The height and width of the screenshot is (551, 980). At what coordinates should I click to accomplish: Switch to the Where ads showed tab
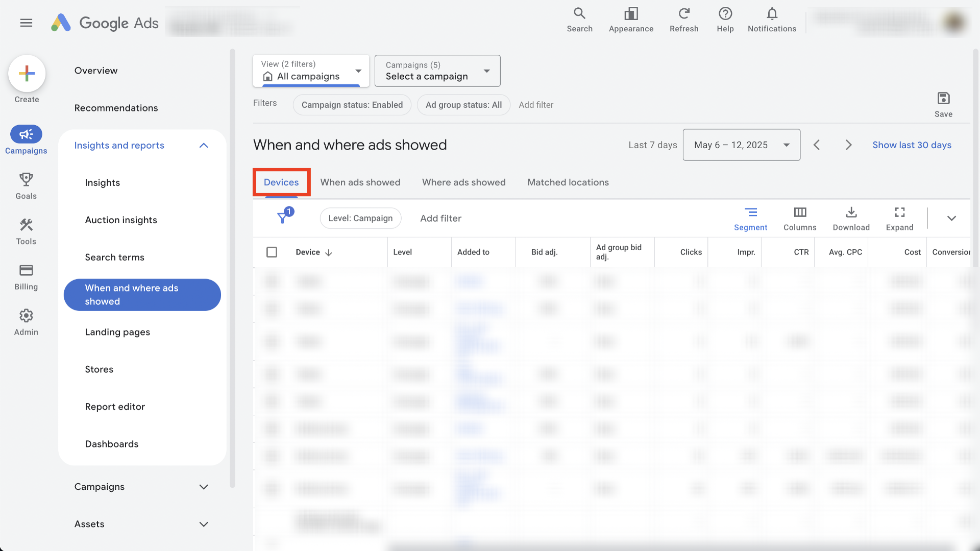[464, 182]
